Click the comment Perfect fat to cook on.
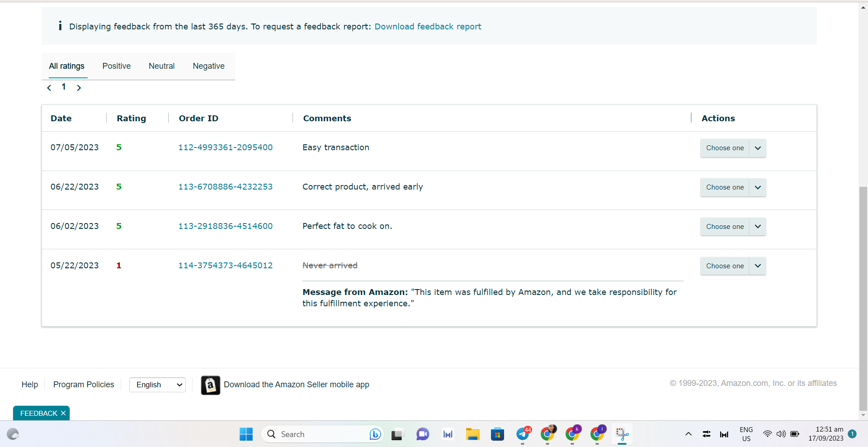The image size is (868, 447). 347,226
